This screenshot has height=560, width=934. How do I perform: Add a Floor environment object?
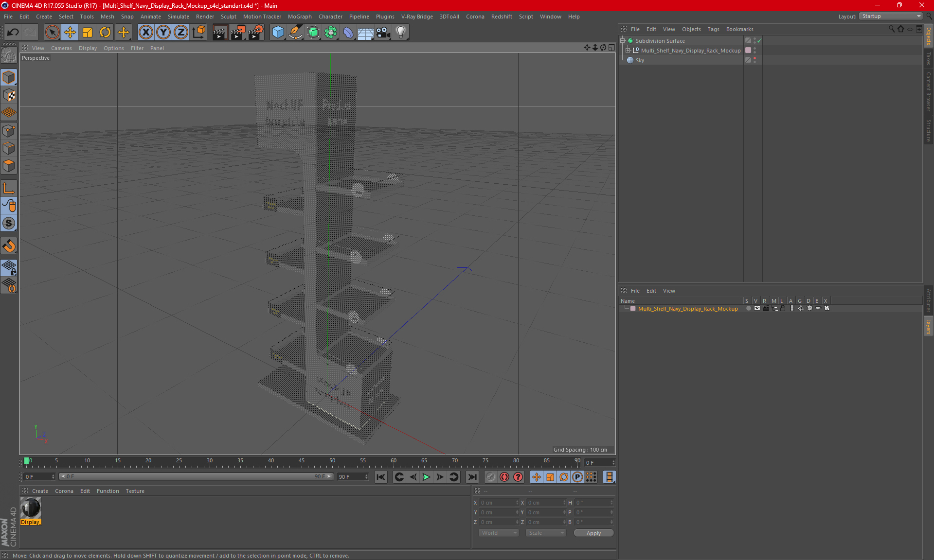[365, 32]
